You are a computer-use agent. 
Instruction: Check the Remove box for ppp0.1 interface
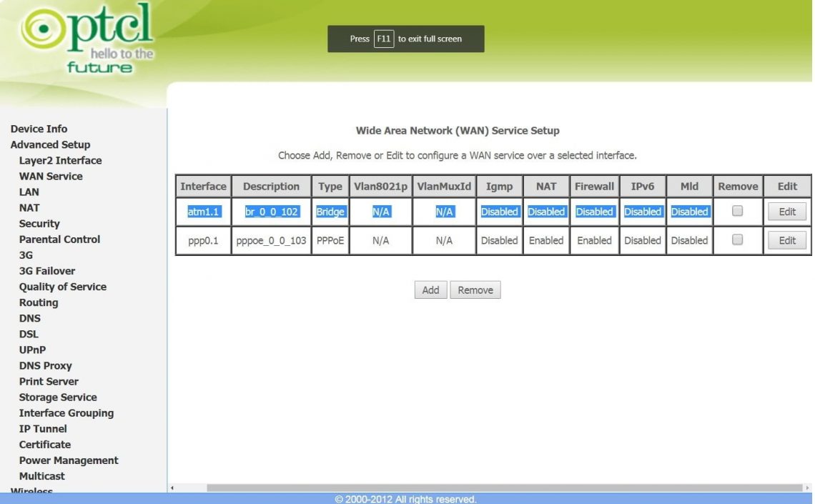click(737, 240)
